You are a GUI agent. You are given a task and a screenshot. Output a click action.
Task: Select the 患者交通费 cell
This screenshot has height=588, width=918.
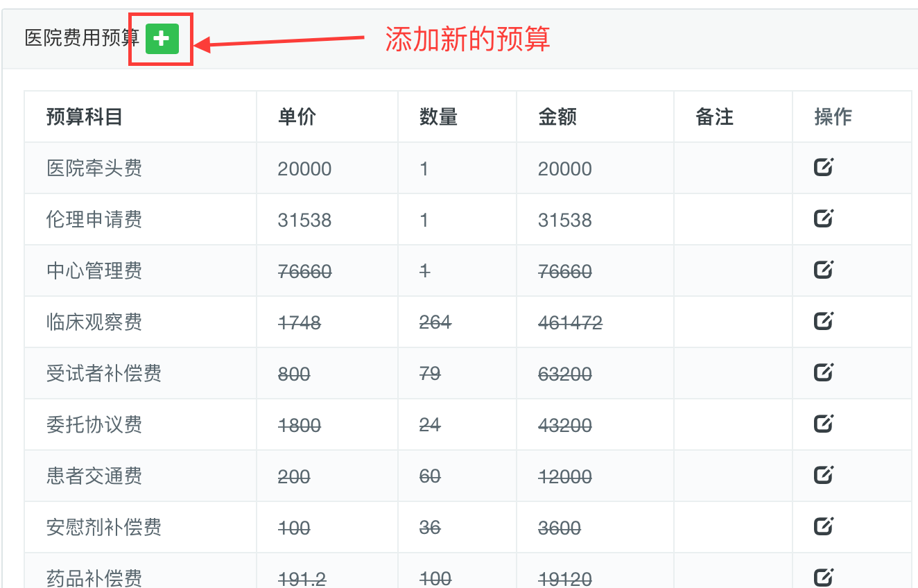141,476
